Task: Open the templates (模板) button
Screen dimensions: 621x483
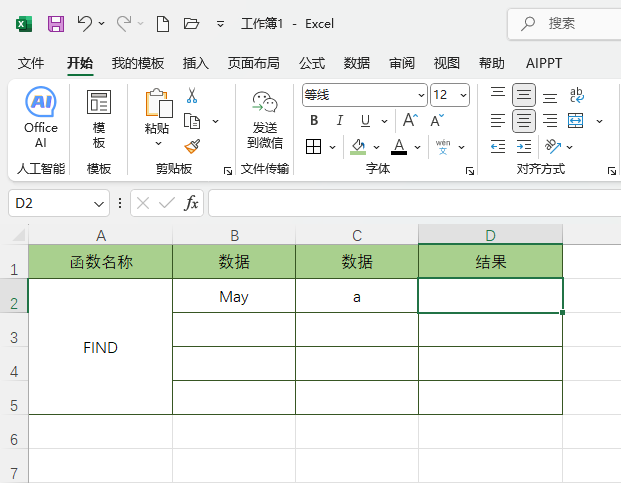Action: (99, 119)
